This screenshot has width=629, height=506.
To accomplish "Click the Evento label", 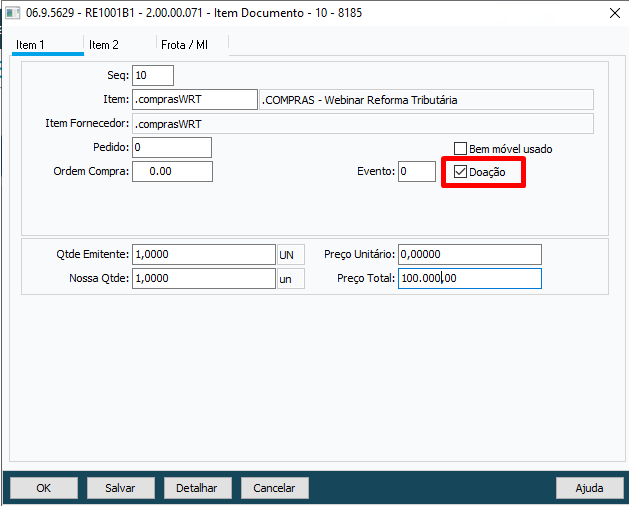I will pos(376,171).
